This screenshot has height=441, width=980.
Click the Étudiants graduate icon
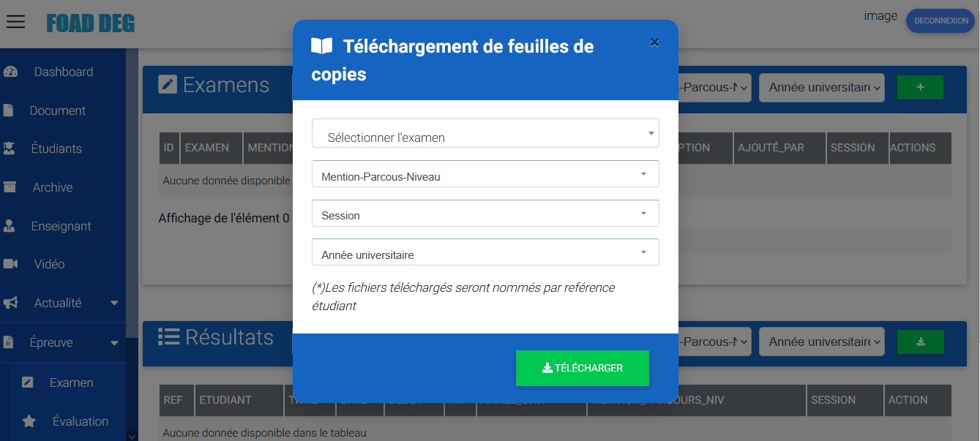[x=10, y=148]
